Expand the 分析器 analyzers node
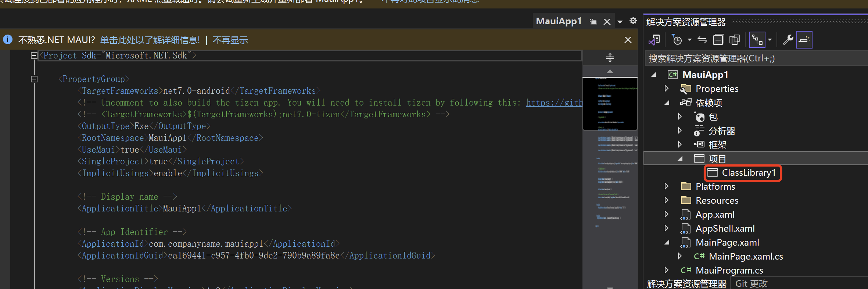The height and width of the screenshot is (289, 868). [679, 131]
